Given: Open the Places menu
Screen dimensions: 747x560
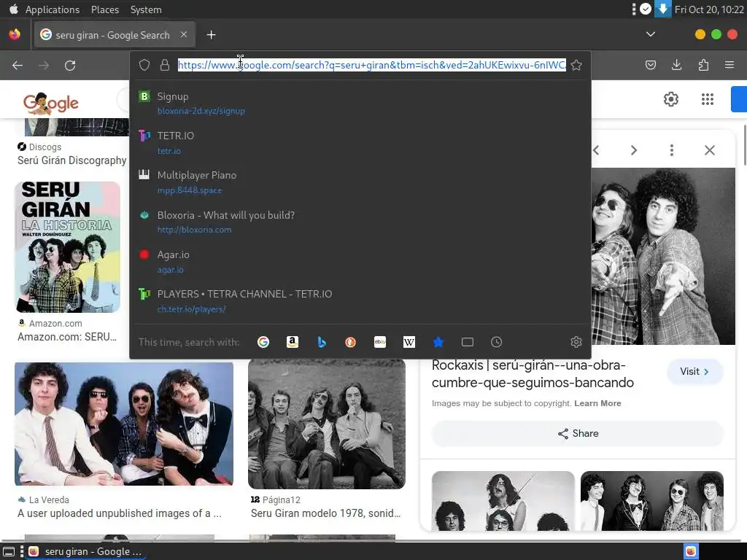Looking at the screenshot, I should click(x=105, y=9).
